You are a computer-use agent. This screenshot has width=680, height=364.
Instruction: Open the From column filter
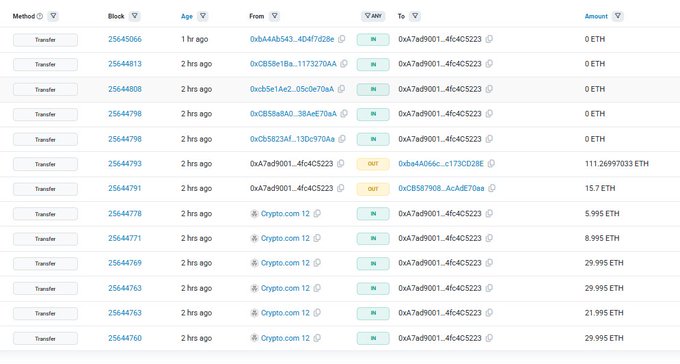point(274,16)
